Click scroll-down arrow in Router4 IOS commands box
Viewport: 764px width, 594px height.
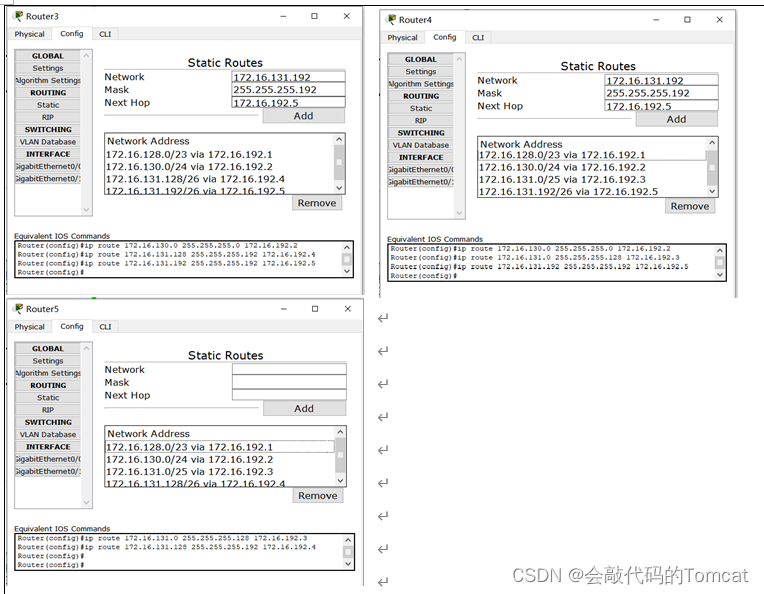tap(720, 275)
